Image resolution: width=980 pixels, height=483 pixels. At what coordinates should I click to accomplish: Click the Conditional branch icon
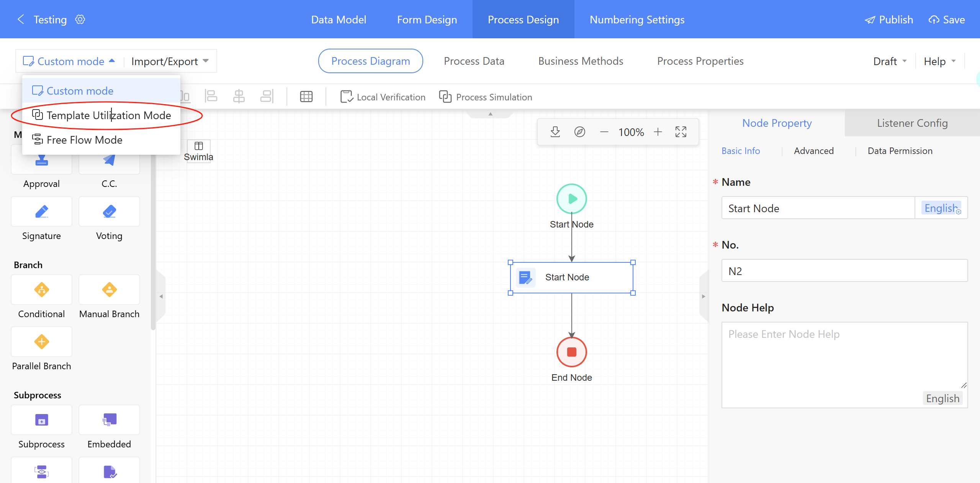(x=41, y=290)
